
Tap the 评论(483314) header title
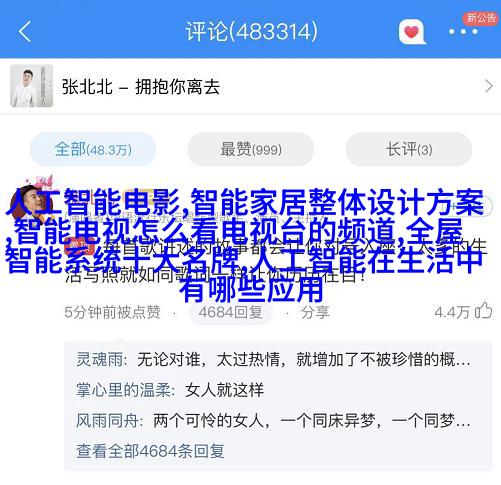click(251, 32)
